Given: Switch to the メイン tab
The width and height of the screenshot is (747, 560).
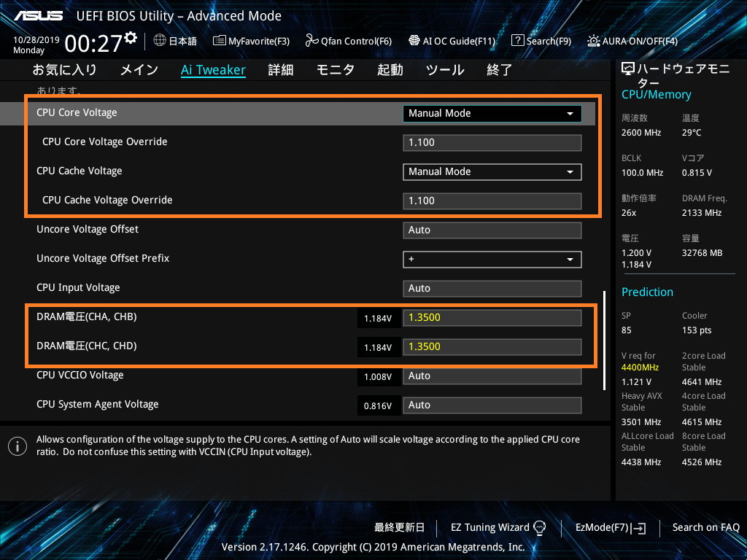Looking at the screenshot, I should pyautogui.click(x=139, y=70).
